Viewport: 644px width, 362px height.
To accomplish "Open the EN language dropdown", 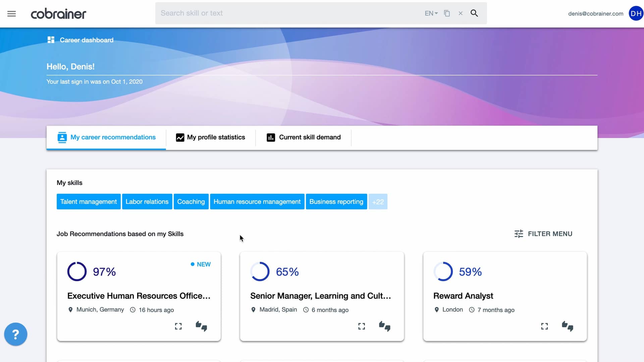I will tap(431, 13).
